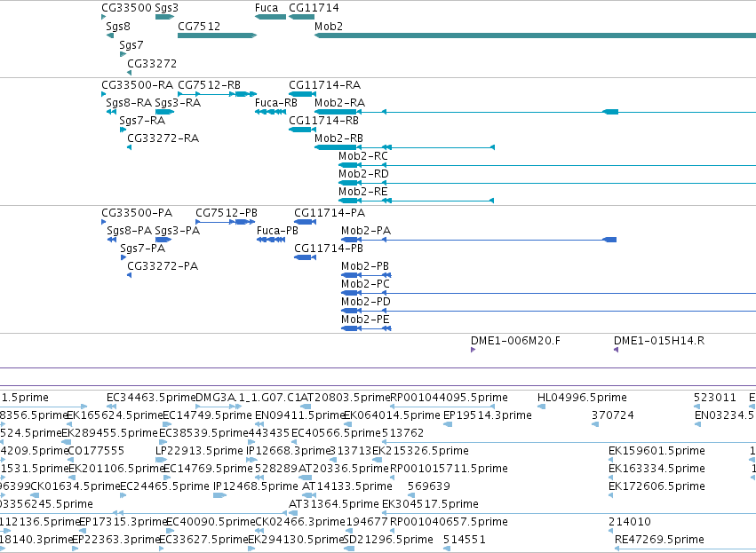Select the CO177555 EST label

click(97, 451)
